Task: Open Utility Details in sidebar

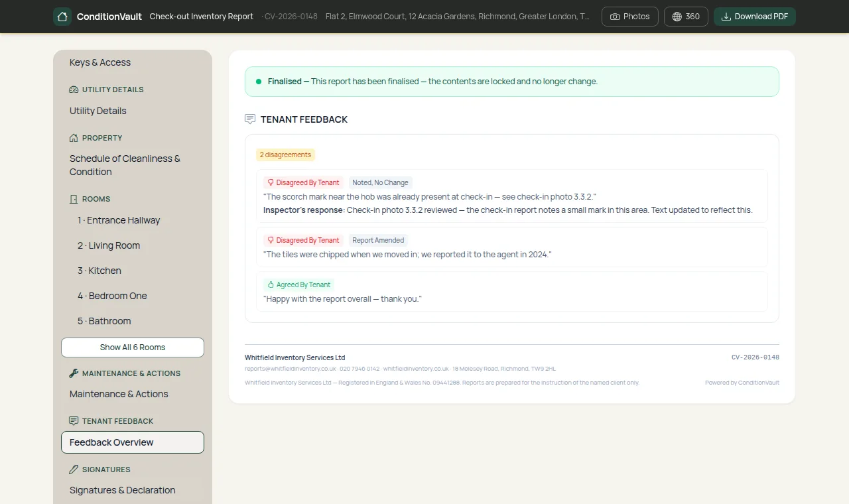Action: pos(133,111)
